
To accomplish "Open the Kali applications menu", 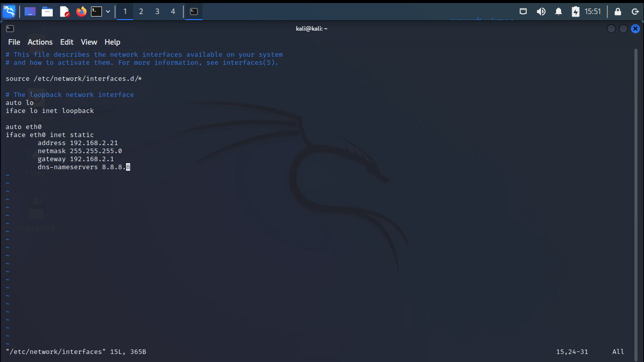I will click(9, 11).
